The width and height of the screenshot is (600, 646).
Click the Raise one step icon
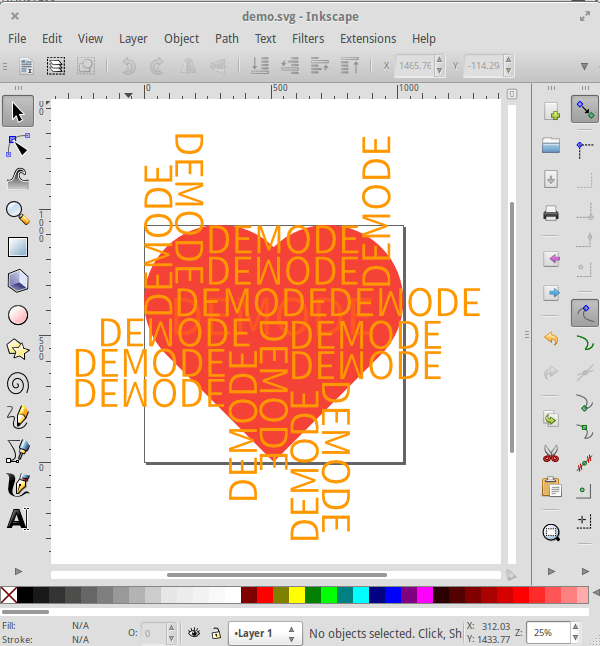click(320, 66)
